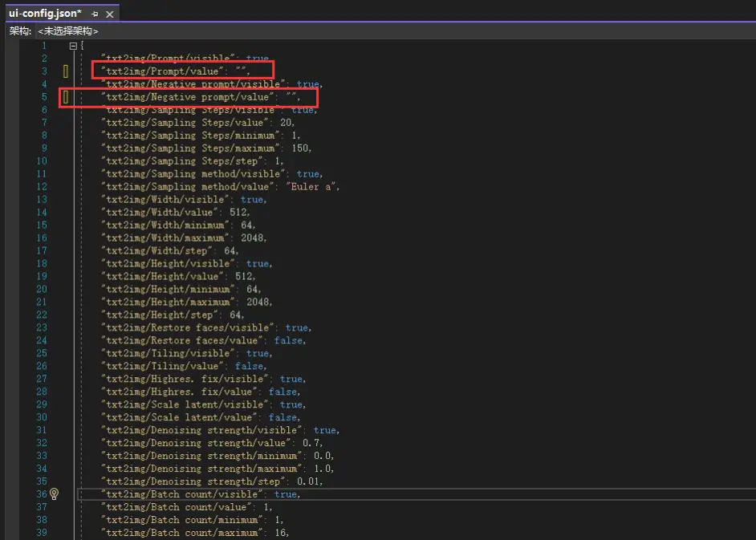Click the "txt2img/Sampling Steps/minimum" key
Image resolution: width=756 pixels, height=540 pixels.
click(x=190, y=136)
